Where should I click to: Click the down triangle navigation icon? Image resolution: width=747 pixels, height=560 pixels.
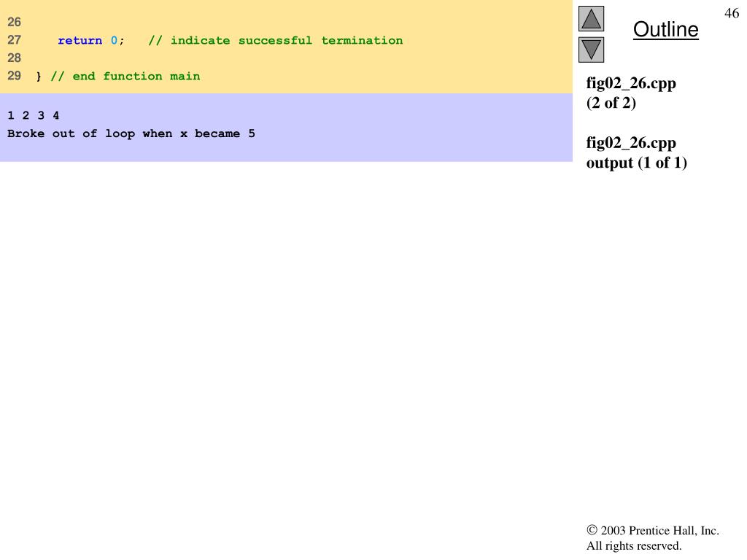(x=591, y=50)
